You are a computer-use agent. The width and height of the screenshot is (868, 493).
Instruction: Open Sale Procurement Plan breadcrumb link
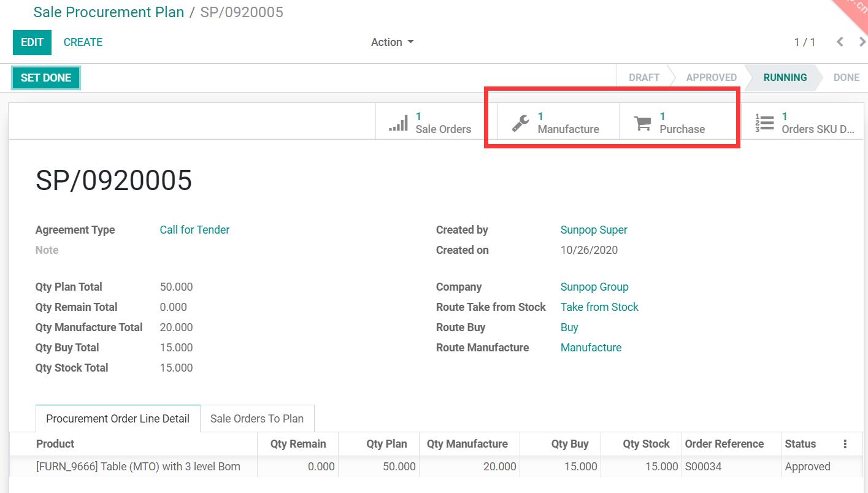click(x=109, y=12)
